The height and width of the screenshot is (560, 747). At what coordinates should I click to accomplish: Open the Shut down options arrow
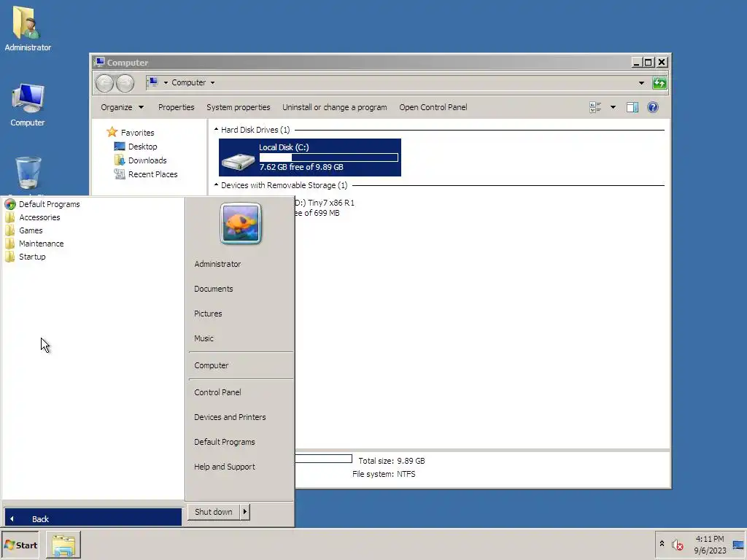point(245,512)
